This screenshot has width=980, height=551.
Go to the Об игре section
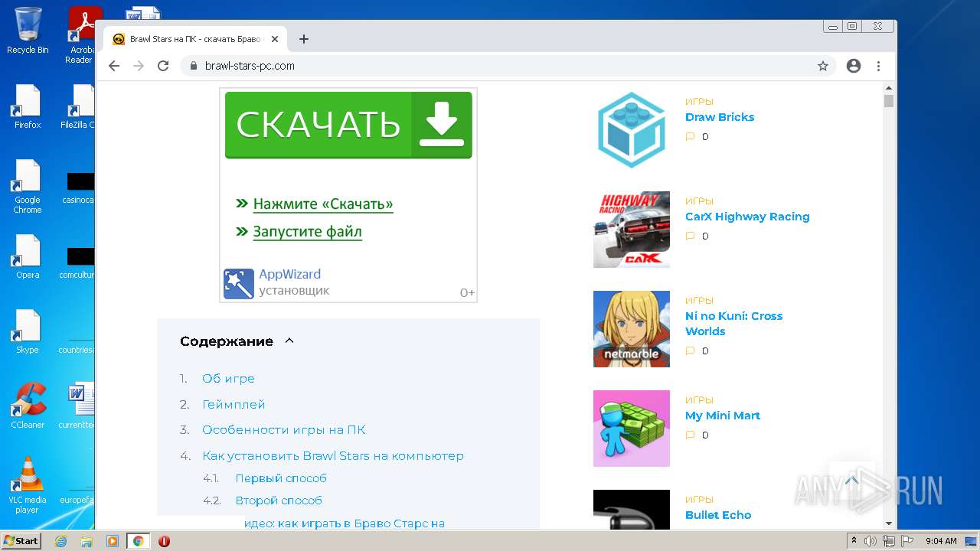[x=228, y=378]
